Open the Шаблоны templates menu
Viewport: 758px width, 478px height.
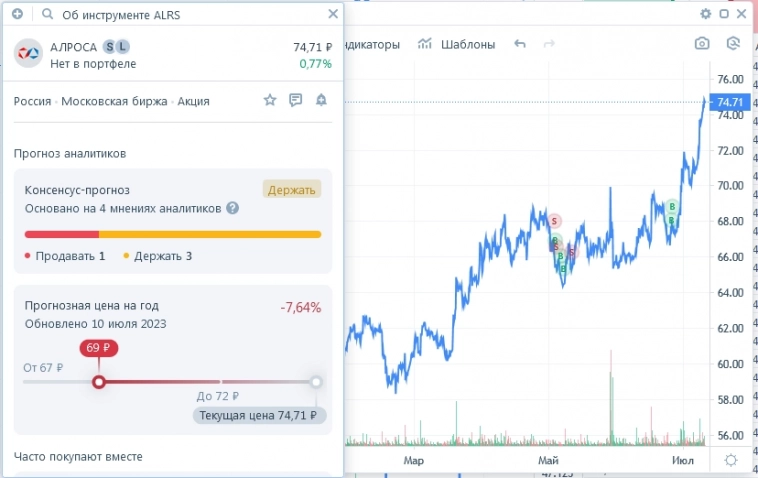click(x=456, y=44)
